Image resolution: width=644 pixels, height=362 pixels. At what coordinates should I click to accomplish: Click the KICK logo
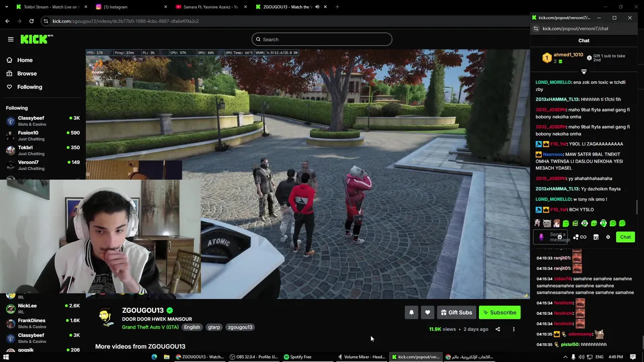pos(37,39)
